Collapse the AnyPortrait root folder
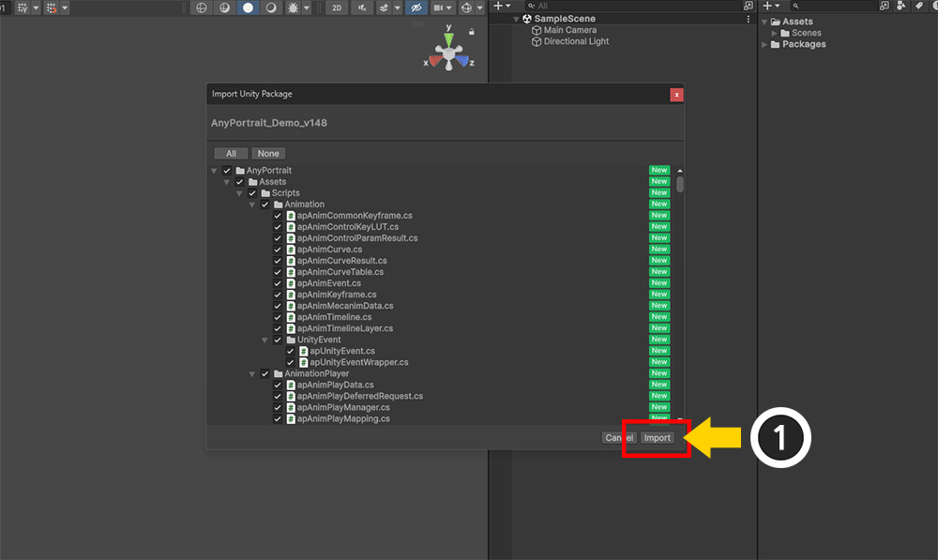Image resolution: width=938 pixels, height=560 pixels. tap(214, 171)
